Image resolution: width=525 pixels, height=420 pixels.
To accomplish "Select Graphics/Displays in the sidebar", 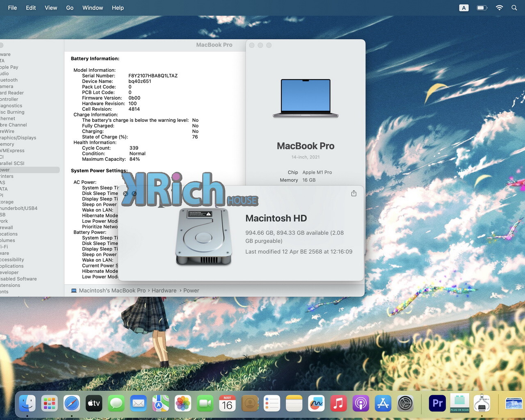I will (18, 138).
